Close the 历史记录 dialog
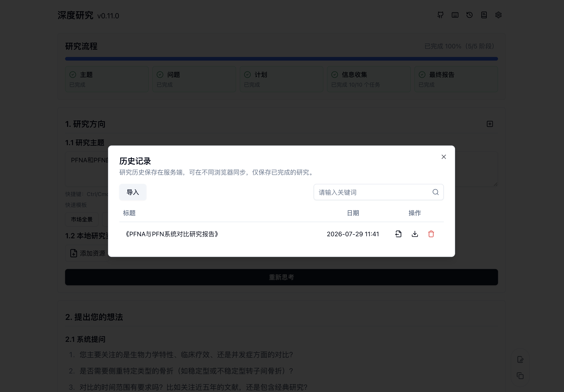564x392 pixels. 444,157
